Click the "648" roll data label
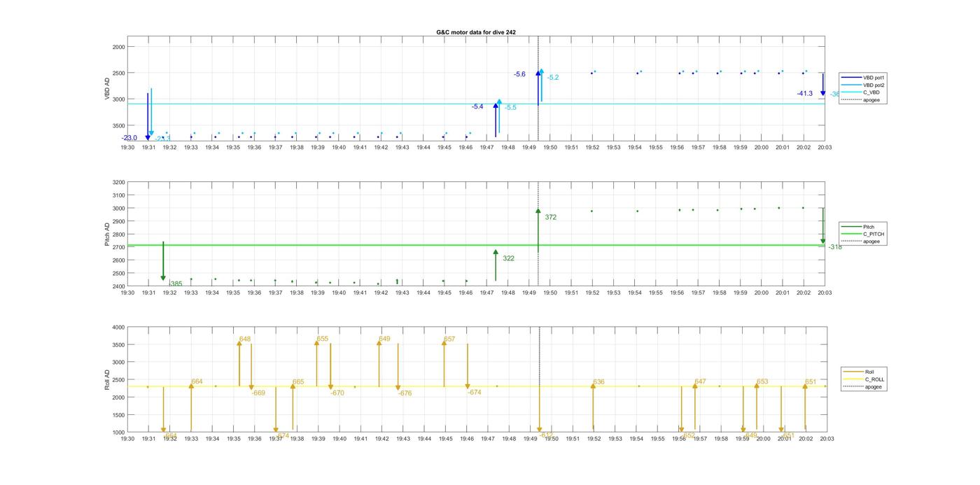The height and width of the screenshot is (485, 980). pyautogui.click(x=245, y=339)
